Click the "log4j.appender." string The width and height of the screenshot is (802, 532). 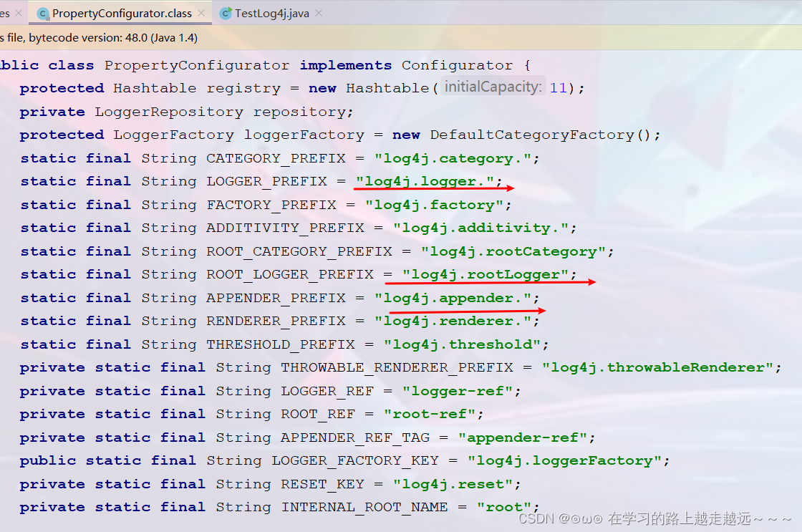coord(453,299)
